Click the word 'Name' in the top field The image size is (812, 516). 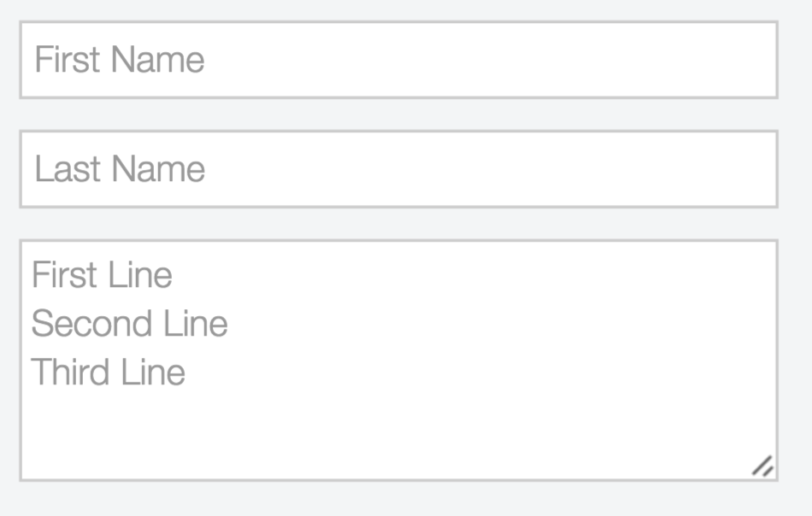(157, 60)
